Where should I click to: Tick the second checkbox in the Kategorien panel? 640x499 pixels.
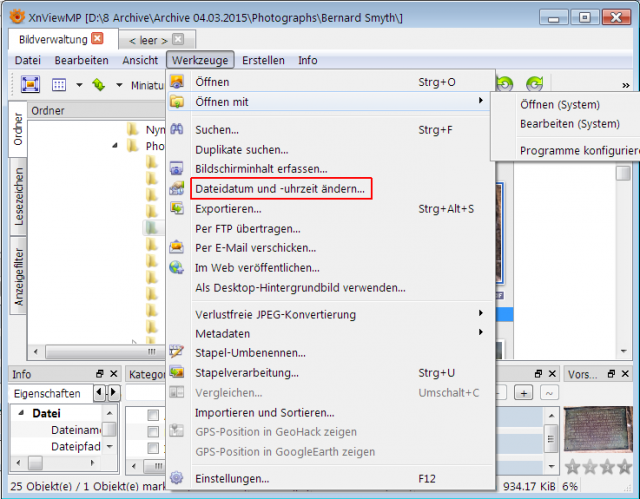pos(153,431)
